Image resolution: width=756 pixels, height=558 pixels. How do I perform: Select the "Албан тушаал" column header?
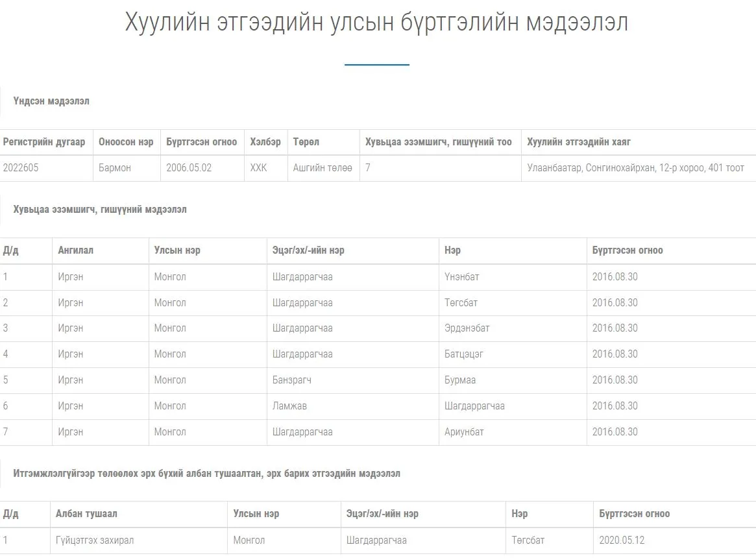click(86, 514)
